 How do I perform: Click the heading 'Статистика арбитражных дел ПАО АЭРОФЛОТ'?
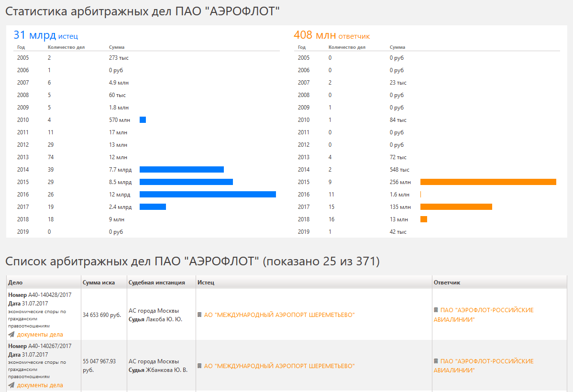[x=143, y=11]
